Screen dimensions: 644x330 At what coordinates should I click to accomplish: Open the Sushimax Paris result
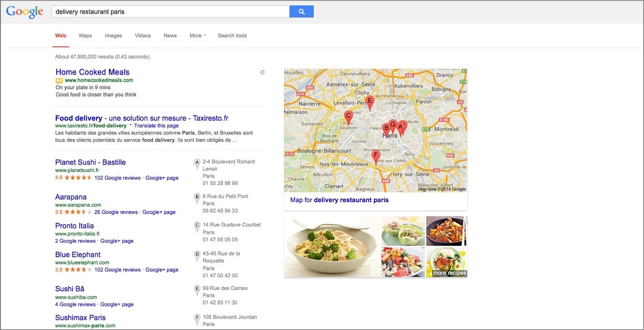(80, 318)
